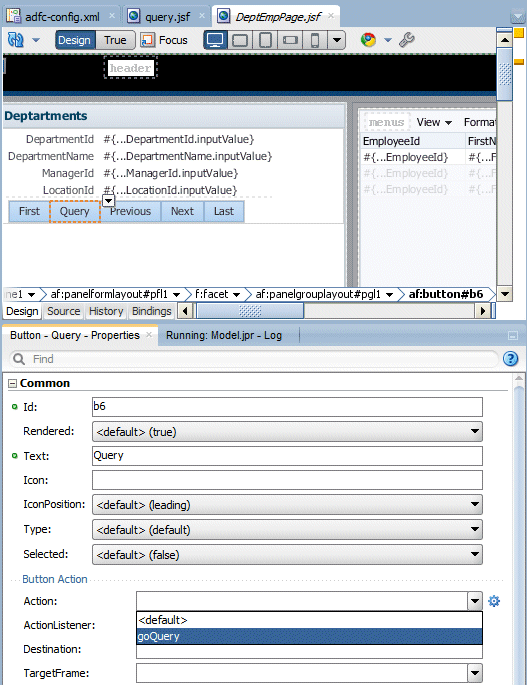Viewport: 527px width, 685px height.
Task: Choose goQuery from the Action list
Action: [x=309, y=637]
